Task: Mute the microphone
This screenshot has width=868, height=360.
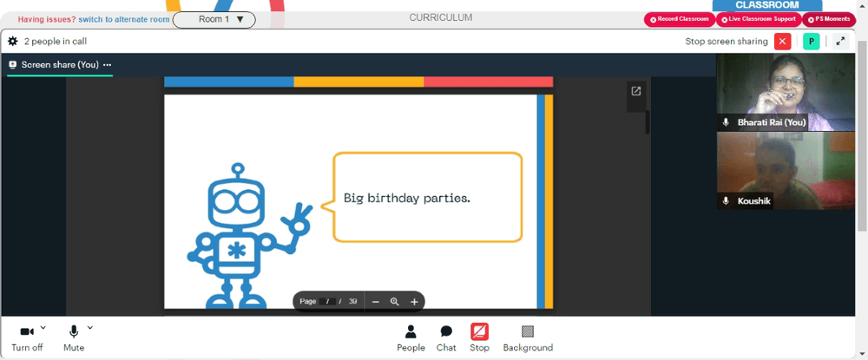Action: [74, 338]
